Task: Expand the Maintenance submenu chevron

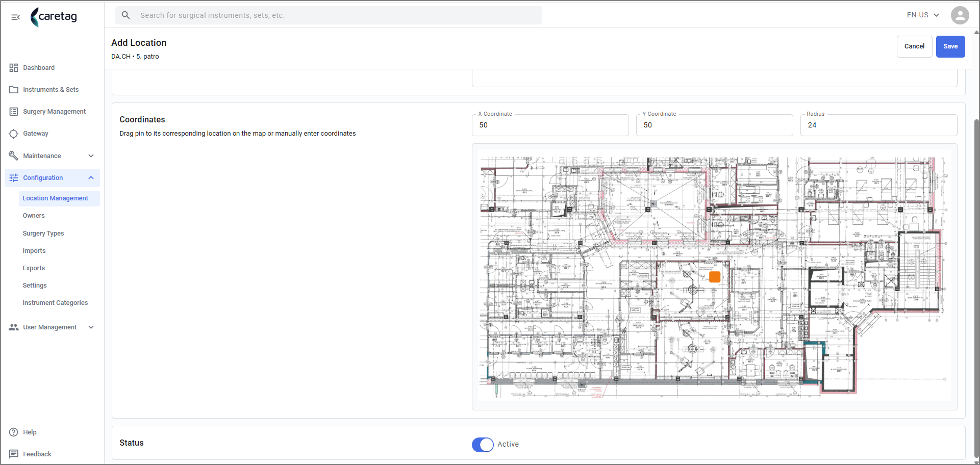Action: click(91, 156)
